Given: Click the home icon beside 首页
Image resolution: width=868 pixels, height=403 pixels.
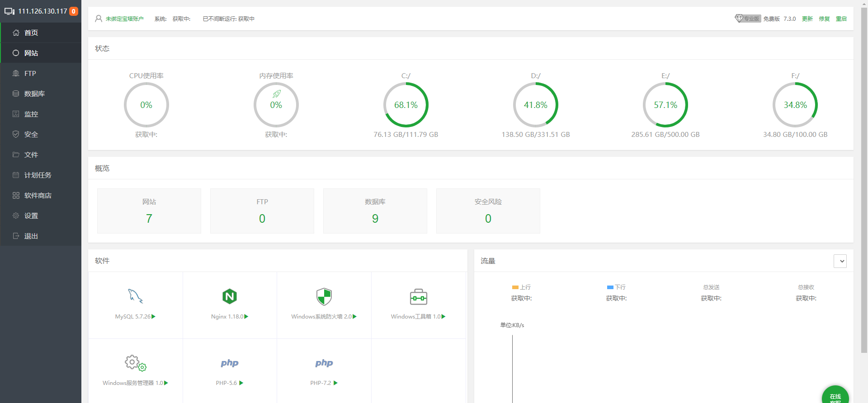Looking at the screenshot, I should pos(16,33).
